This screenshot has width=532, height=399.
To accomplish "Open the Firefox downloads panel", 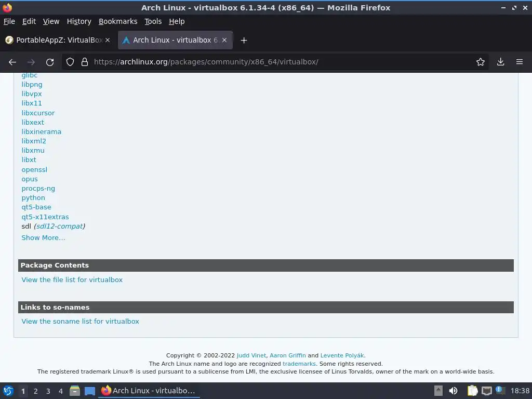I will pyautogui.click(x=500, y=62).
